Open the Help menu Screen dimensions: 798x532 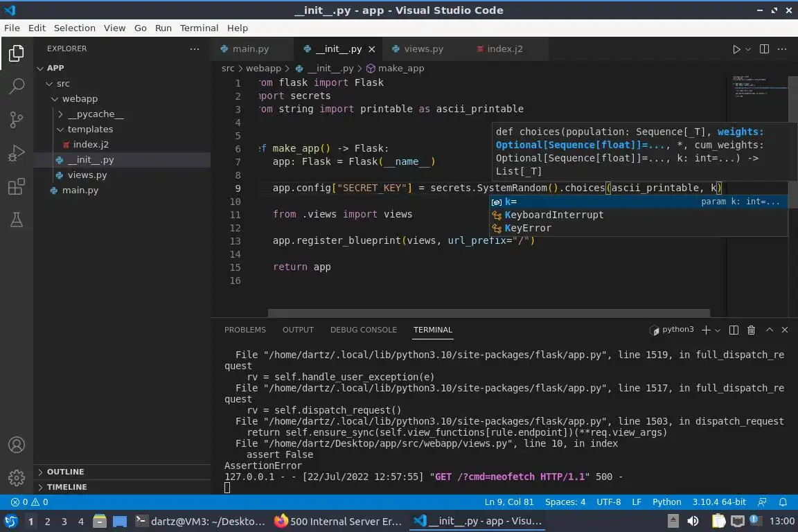pos(237,28)
